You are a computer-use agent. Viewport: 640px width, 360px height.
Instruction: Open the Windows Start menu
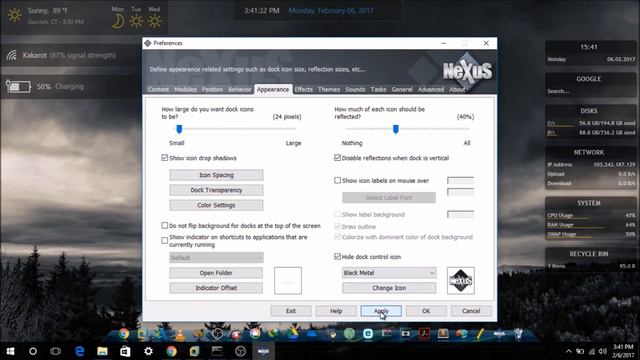pos(10,351)
